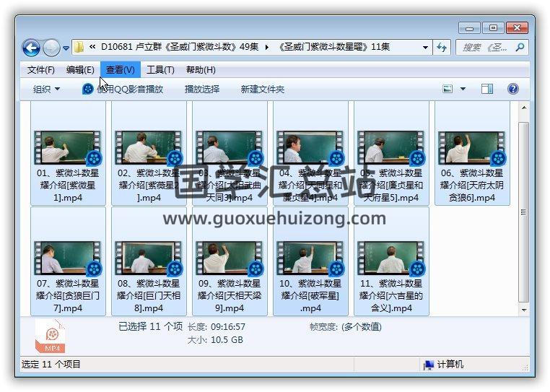Open the 文件(F) menu
The width and height of the screenshot is (550, 392).
pos(40,70)
